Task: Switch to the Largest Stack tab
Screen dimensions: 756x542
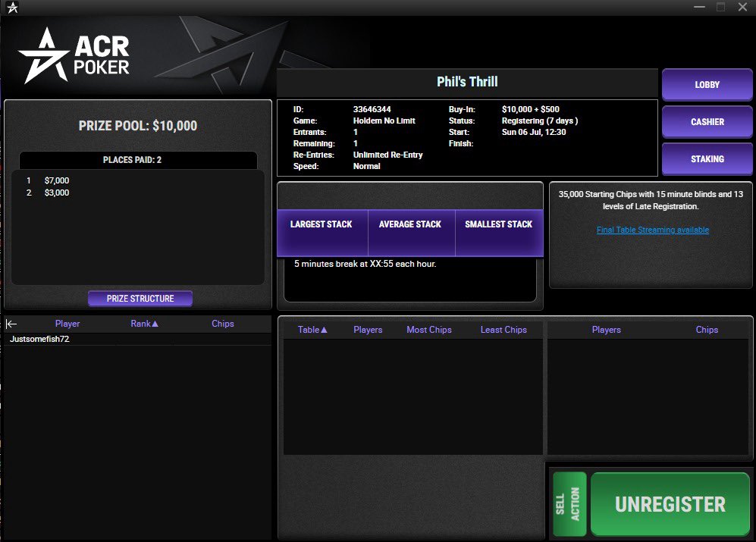Action: click(322, 232)
